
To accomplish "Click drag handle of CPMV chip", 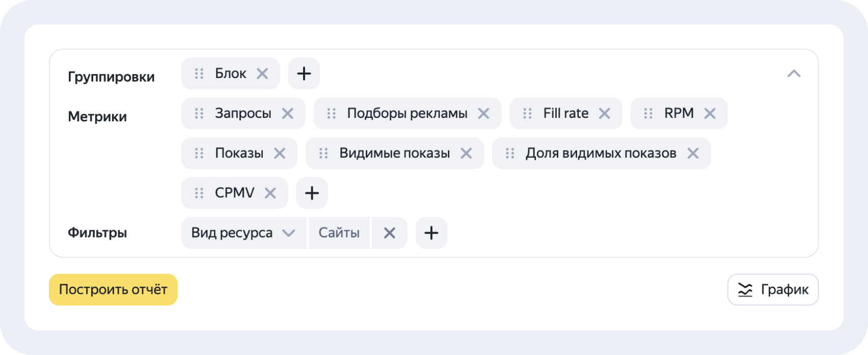I will pyautogui.click(x=199, y=193).
